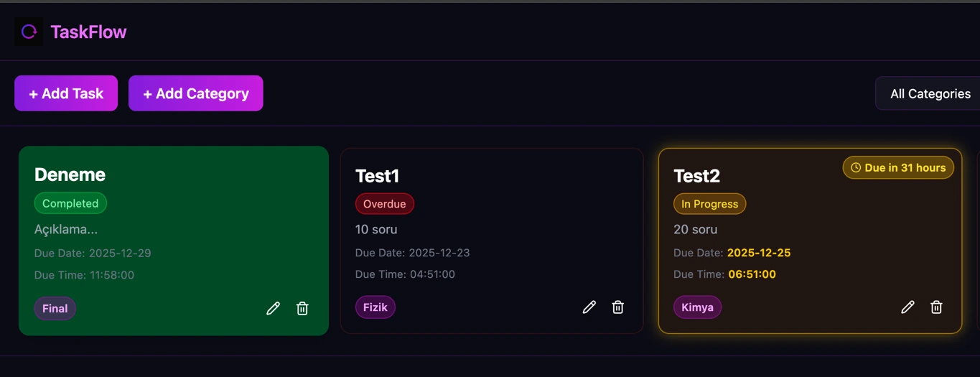Click the highlighted time 06:51:00 on Test2

tap(752, 274)
